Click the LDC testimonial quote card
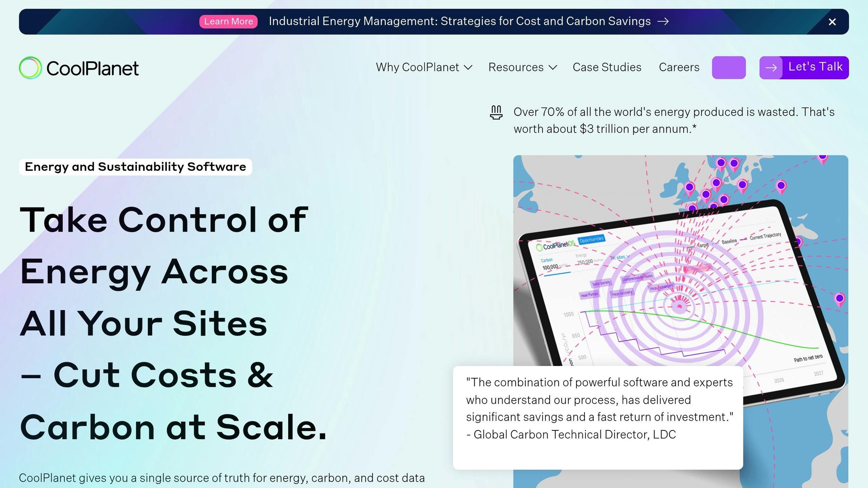Viewport: 868px width, 488px height. click(598, 417)
